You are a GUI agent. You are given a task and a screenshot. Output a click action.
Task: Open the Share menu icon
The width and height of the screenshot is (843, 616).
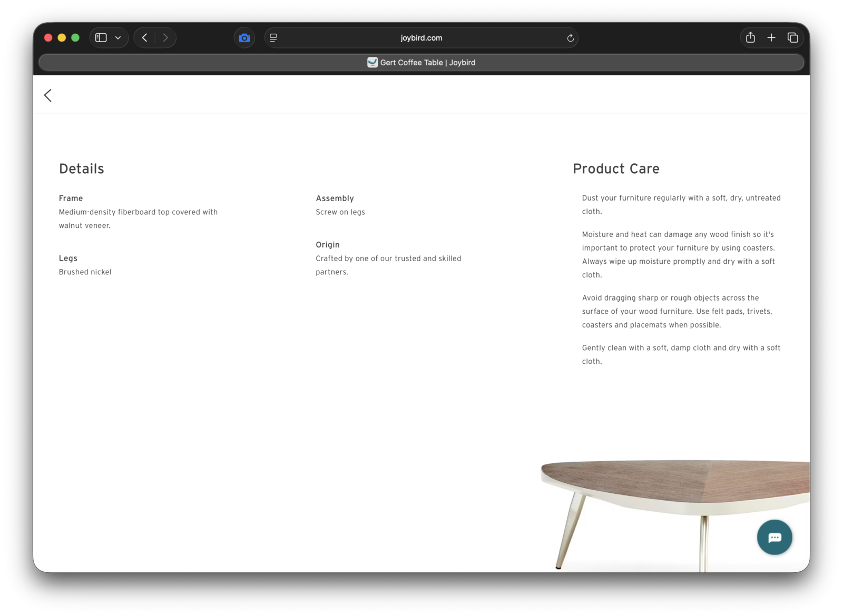point(750,38)
